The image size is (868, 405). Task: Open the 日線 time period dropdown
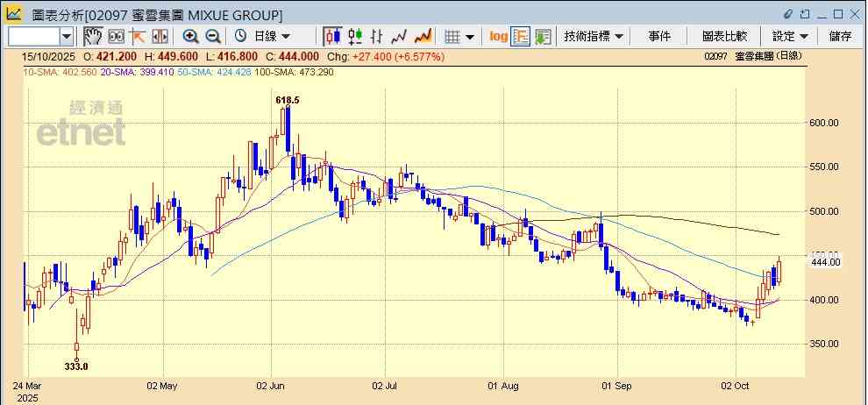pyautogui.click(x=263, y=36)
